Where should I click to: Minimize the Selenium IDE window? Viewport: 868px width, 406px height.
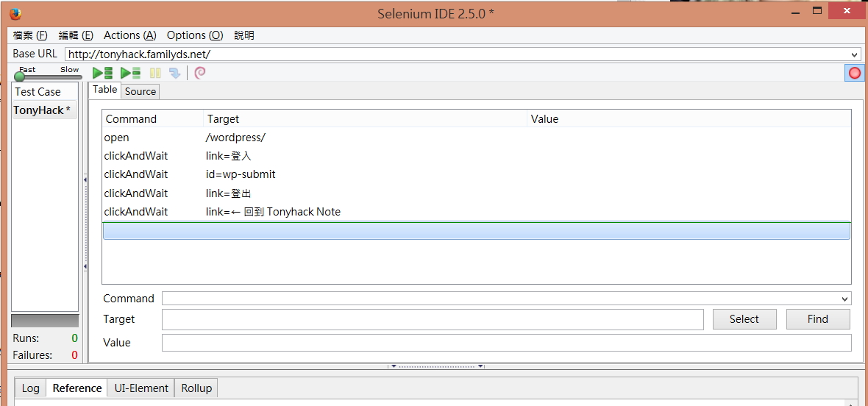(794, 11)
